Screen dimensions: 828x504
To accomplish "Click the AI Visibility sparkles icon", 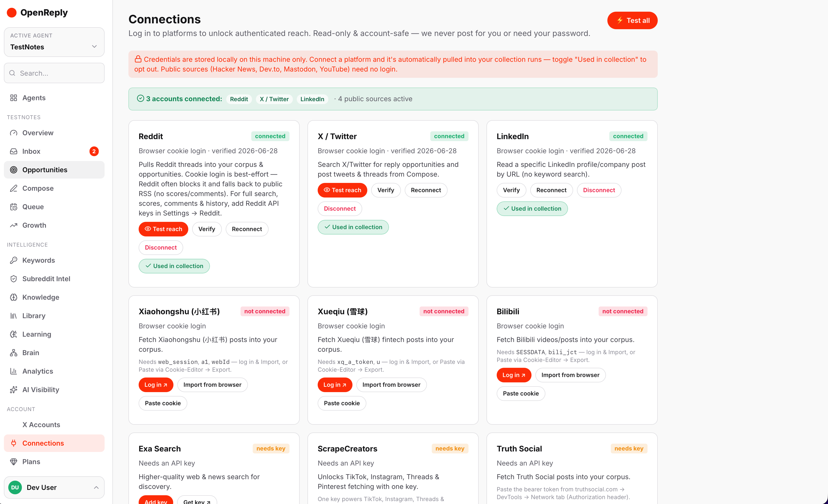I will point(13,389).
